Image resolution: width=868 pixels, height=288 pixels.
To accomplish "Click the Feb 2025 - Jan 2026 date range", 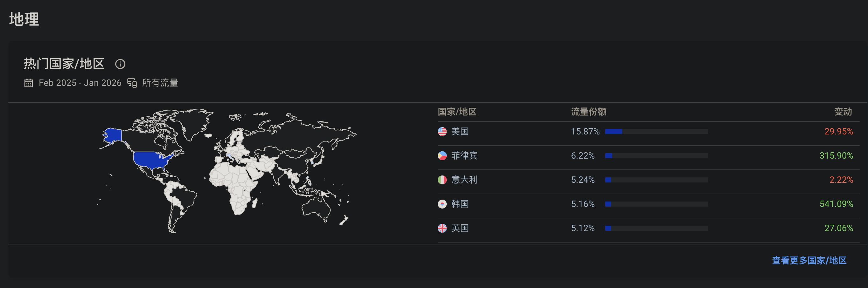I will [80, 83].
